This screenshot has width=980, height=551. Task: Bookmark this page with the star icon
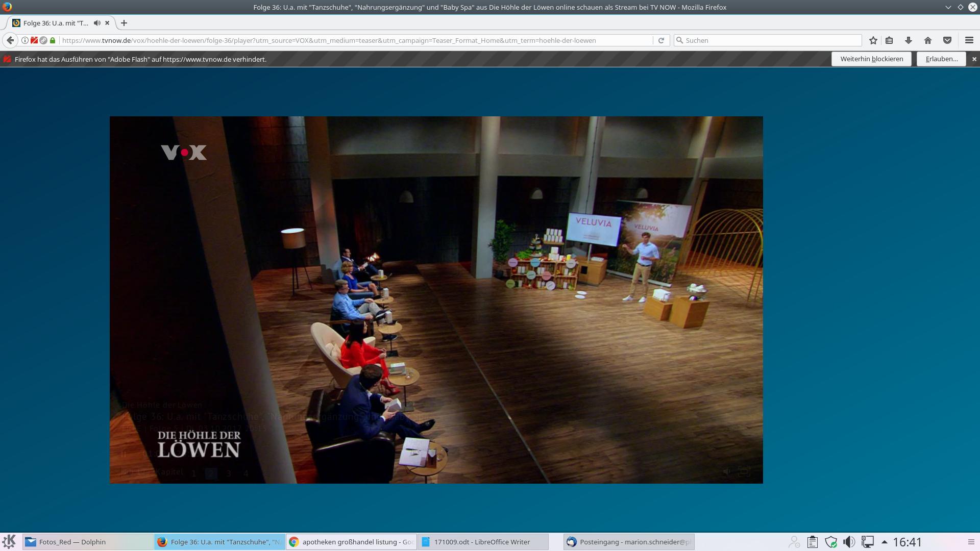(x=873, y=40)
